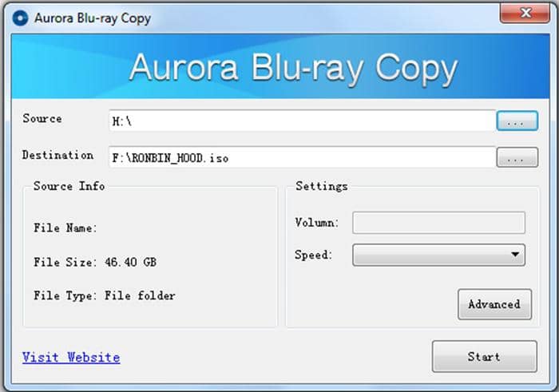Click the File Size 46.40 GB text
This screenshot has width=559, height=392.
click(100, 262)
